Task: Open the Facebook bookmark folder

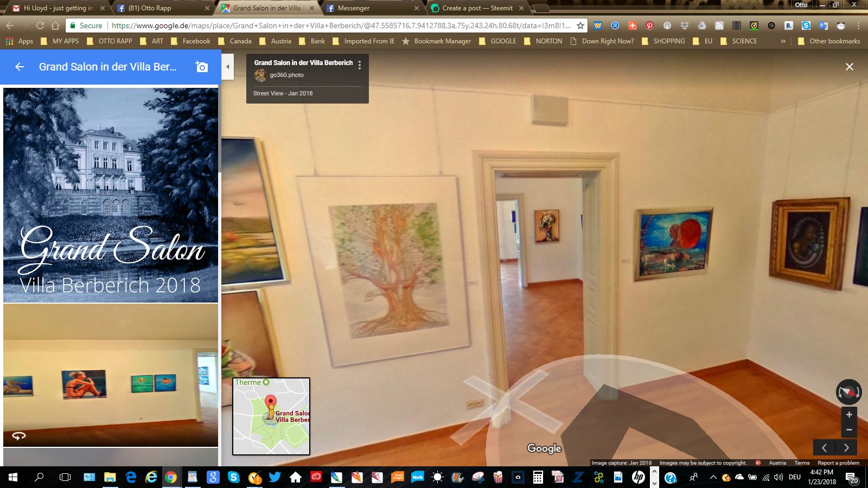Action: click(x=190, y=41)
